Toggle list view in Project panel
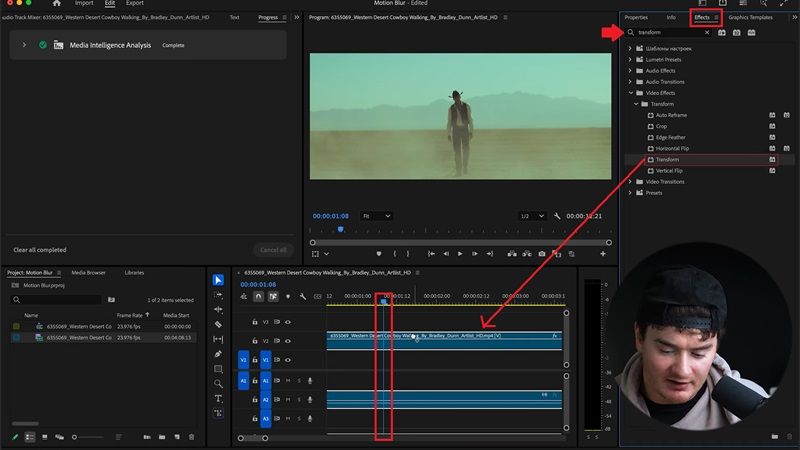The height and width of the screenshot is (450, 800). coord(30,437)
